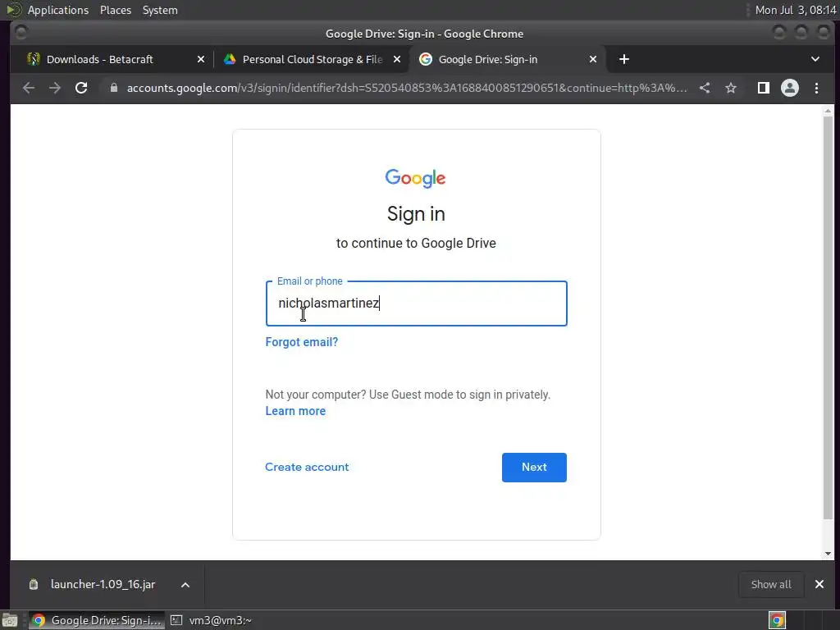Click the Applications menu logo icon
Image resolution: width=840 pixels, height=630 pixels.
click(x=13, y=10)
